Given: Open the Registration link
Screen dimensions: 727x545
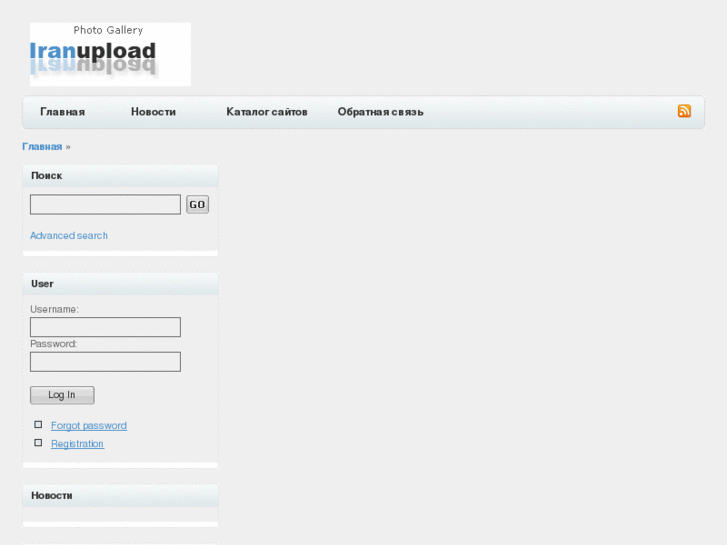Looking at the screenshot, I should (x=77, y=443).
